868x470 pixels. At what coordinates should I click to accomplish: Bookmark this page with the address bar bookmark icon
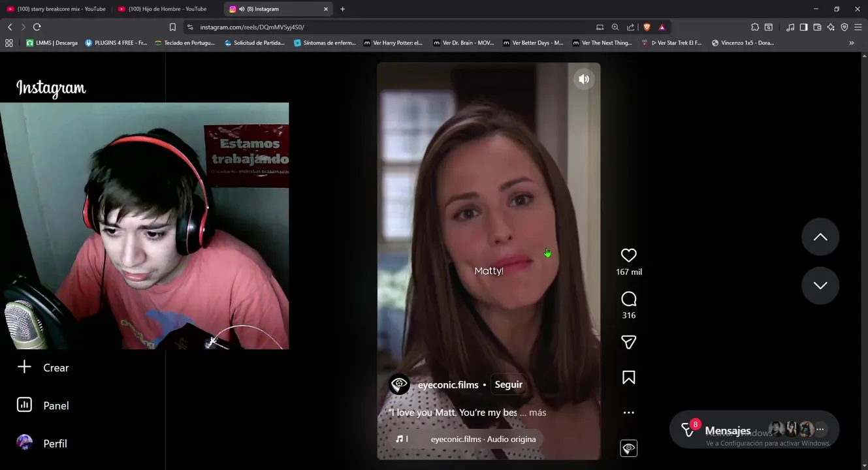tap(172, 27)
